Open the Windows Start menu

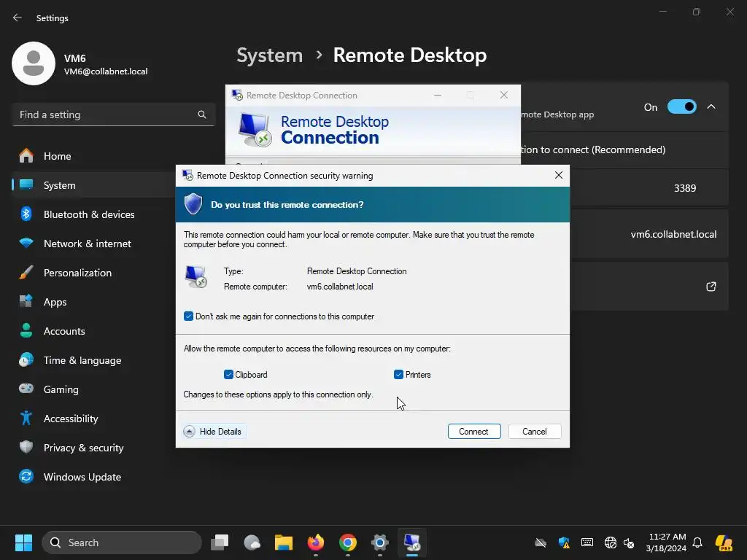pyautogui.click(x=23, y=542)
